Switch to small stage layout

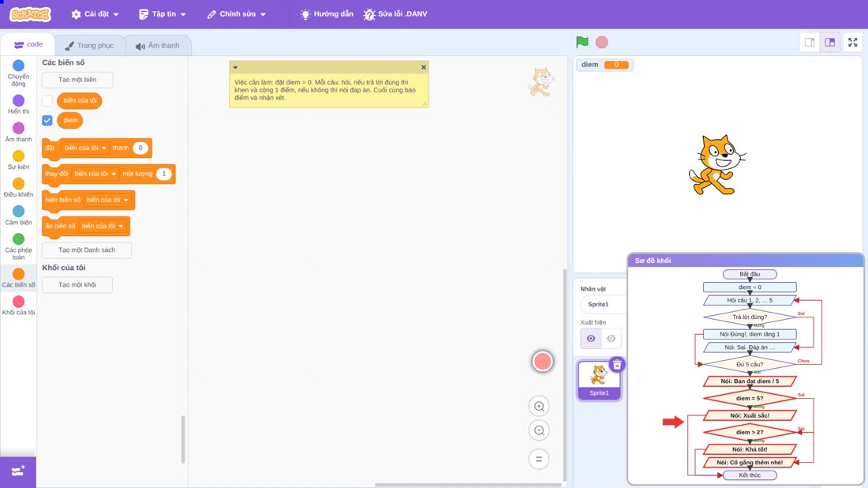(810, 42)
